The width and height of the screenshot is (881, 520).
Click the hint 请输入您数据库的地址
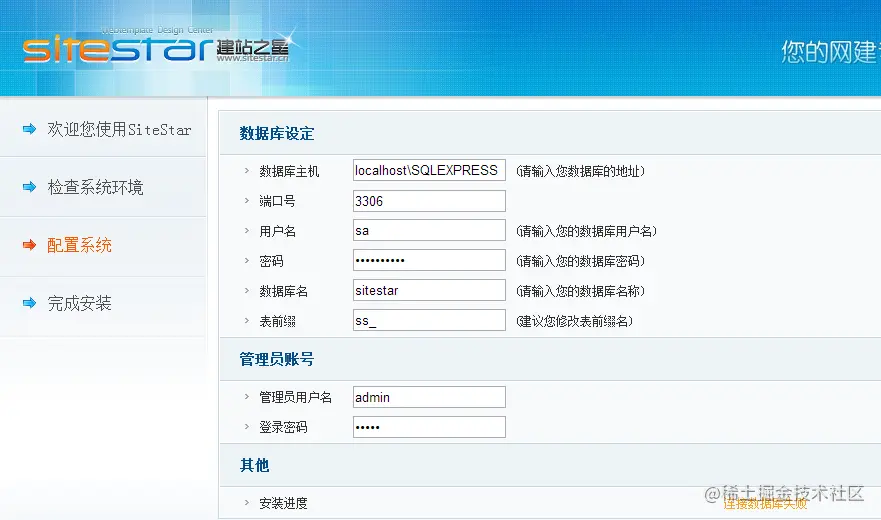click(x=580, y=171)
